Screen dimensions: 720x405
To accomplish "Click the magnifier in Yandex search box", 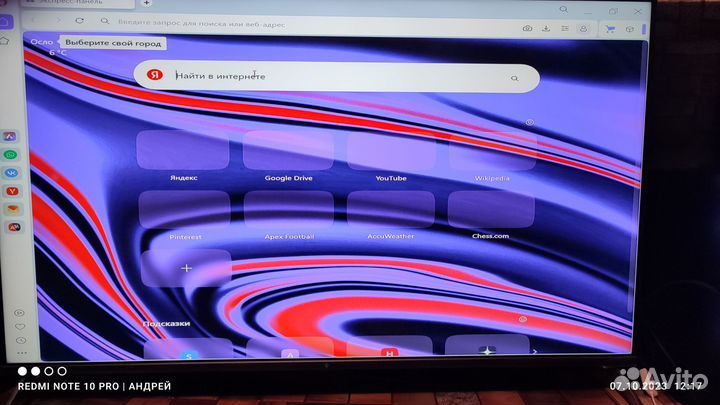I will click(514, 77).
